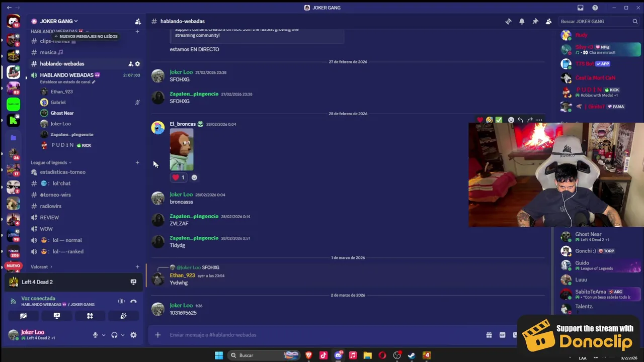
Task: Join lol normal voice channel
Action: 85,240
